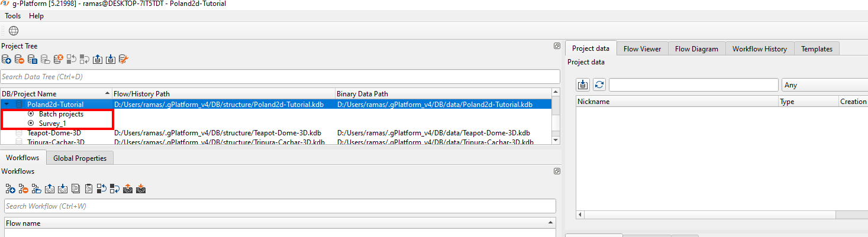Image resolution: width=868 pixels, height=237 pixels.
Task: Click the add database icon in Project Tree
Action: tap(7, 59)
